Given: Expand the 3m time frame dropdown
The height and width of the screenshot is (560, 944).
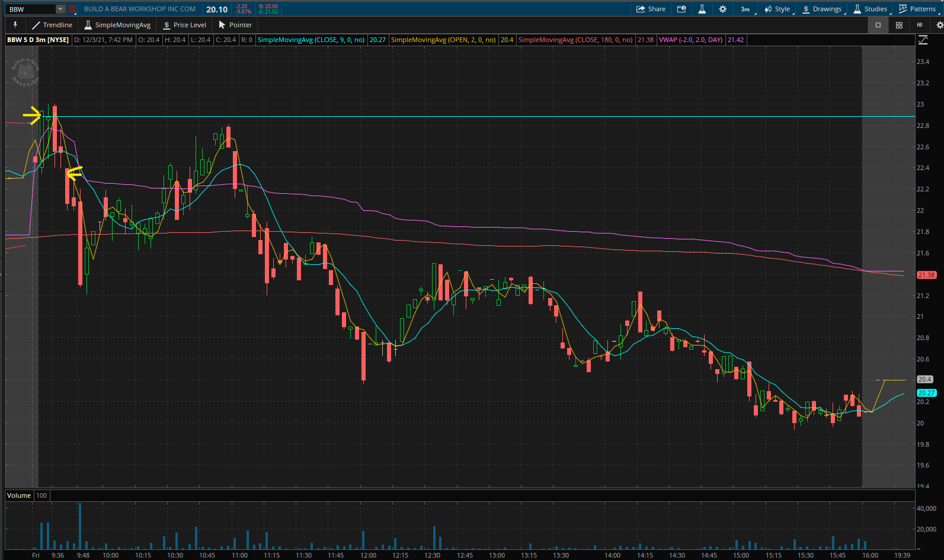Looking at the screenshot, I should pos(746,9).
